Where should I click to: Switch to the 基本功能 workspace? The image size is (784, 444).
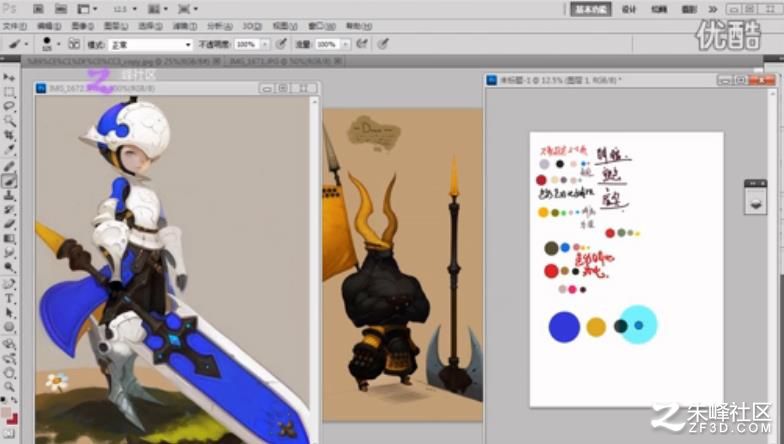(590, 9)
